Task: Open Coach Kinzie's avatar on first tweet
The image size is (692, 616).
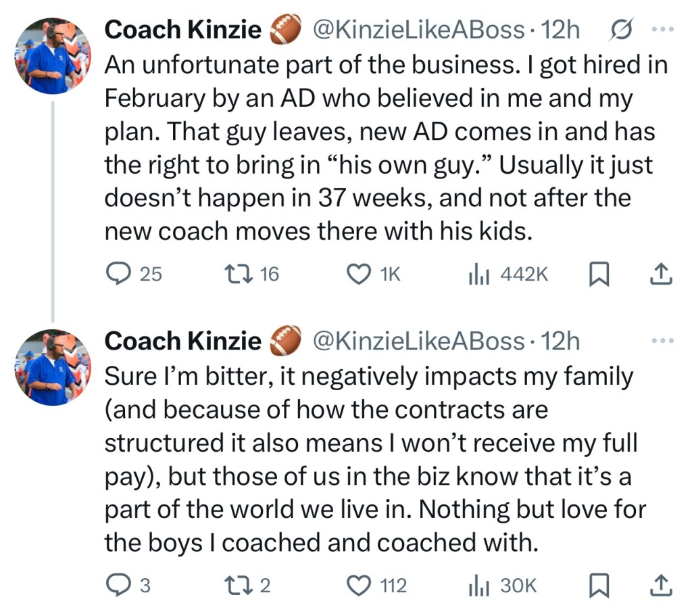Action: pos(52,56)
